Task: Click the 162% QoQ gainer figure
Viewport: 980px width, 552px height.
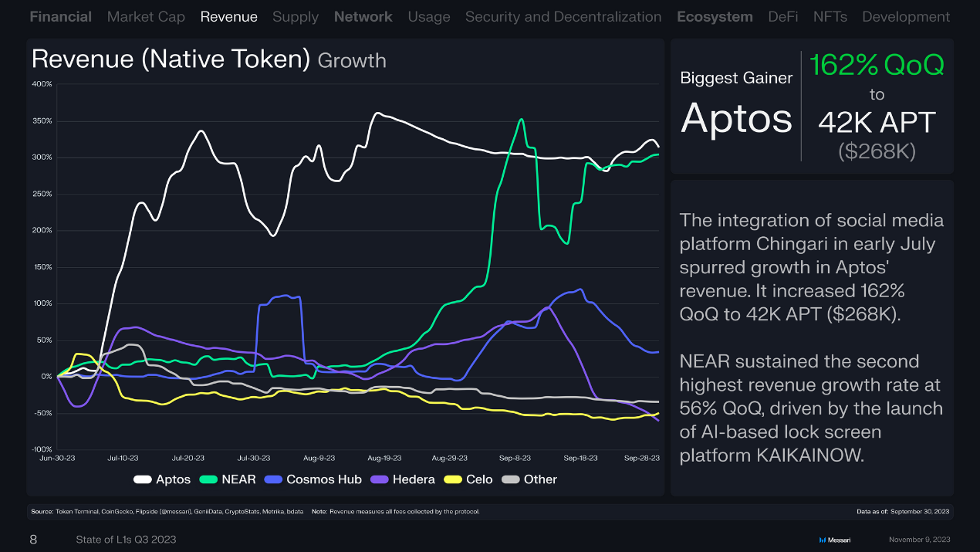Action: point(877,66)
